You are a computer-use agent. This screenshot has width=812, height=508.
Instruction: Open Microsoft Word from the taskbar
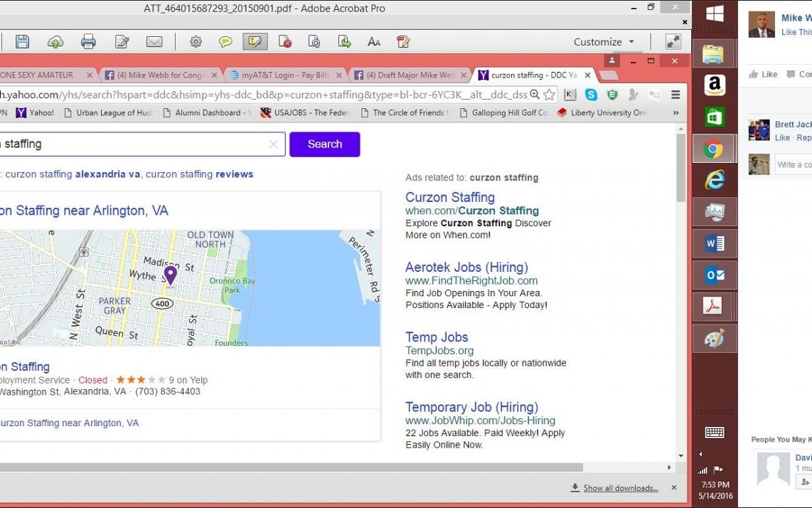(714, 244)
